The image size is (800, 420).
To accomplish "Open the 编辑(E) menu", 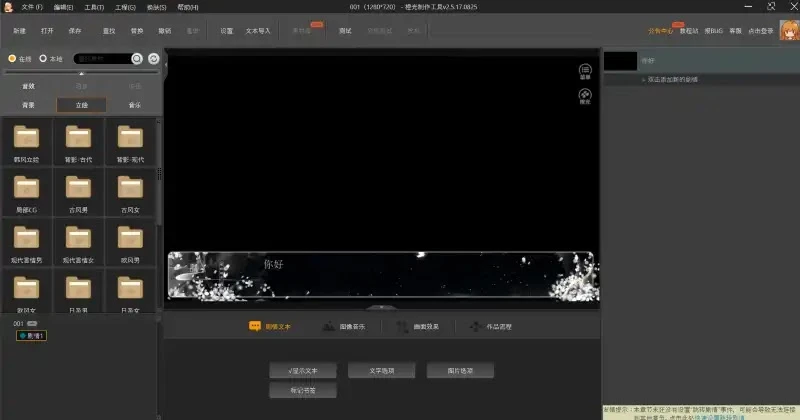I will [63, 7].
